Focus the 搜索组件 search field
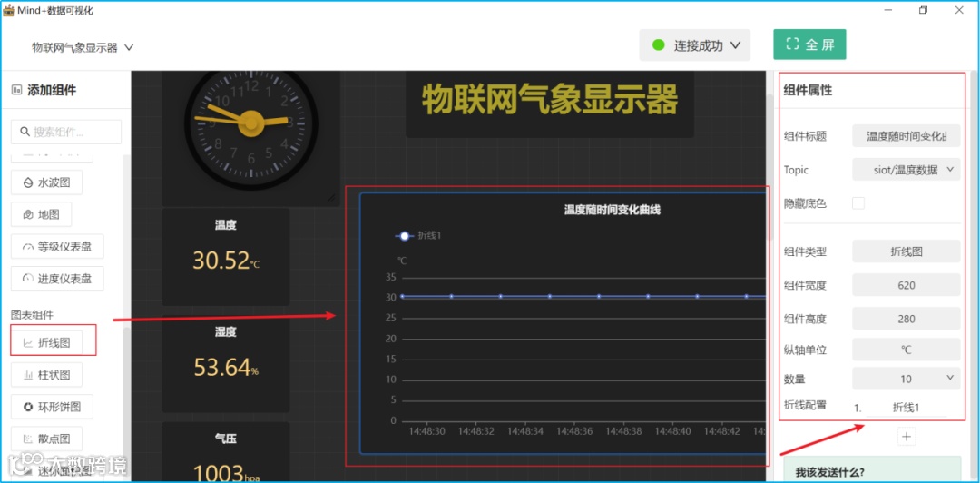 click(x=66, y=132)
